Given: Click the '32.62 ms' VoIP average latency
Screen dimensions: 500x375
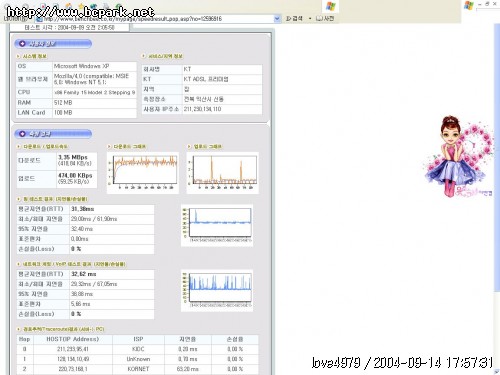Looking at the screenshot, I should tap(84, 274).
